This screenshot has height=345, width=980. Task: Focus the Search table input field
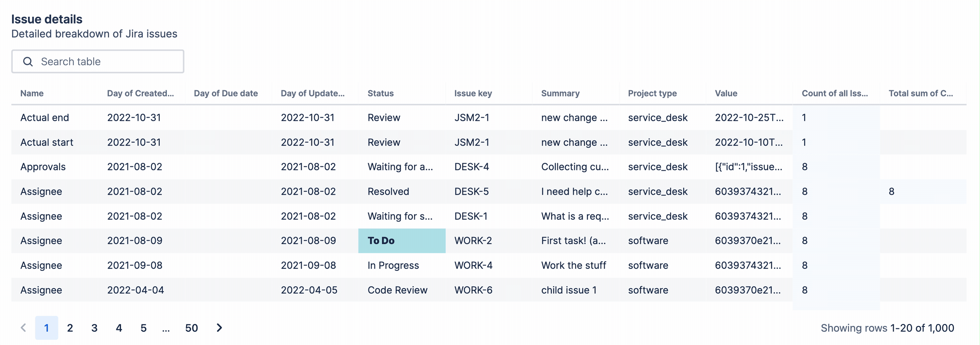[98, 62]
